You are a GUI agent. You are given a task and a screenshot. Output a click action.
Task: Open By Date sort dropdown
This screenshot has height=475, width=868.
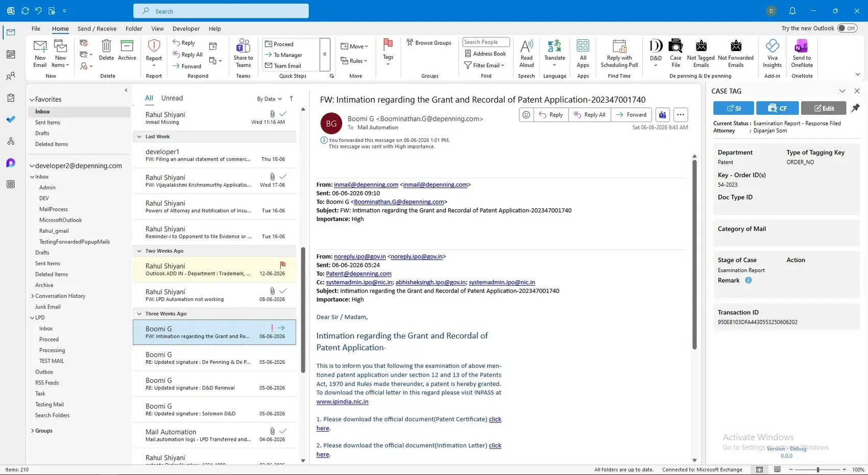tap(269, 99)
